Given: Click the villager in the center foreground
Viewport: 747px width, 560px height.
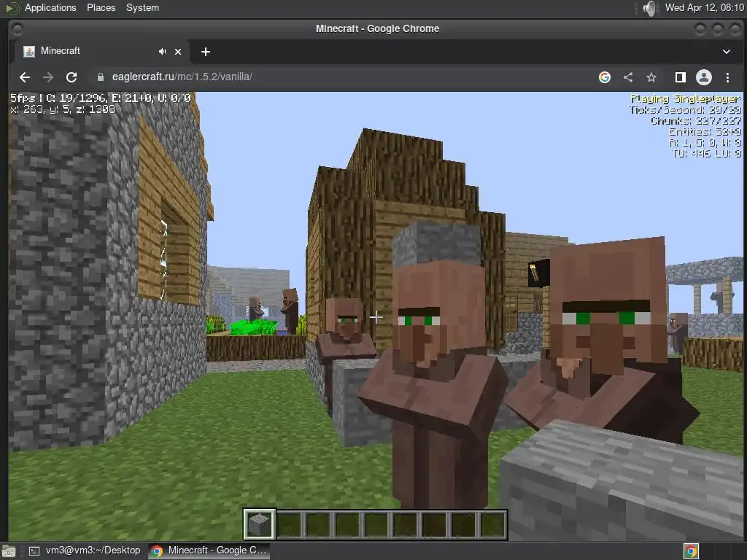Looking at the screenshot, I should click(433, 381).
